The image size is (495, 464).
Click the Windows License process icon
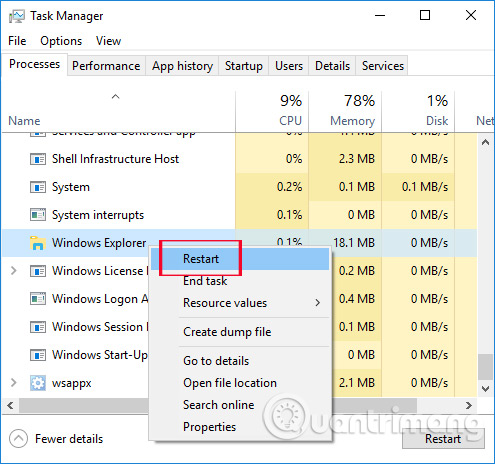pyautogui.click(x=38, y=271)
